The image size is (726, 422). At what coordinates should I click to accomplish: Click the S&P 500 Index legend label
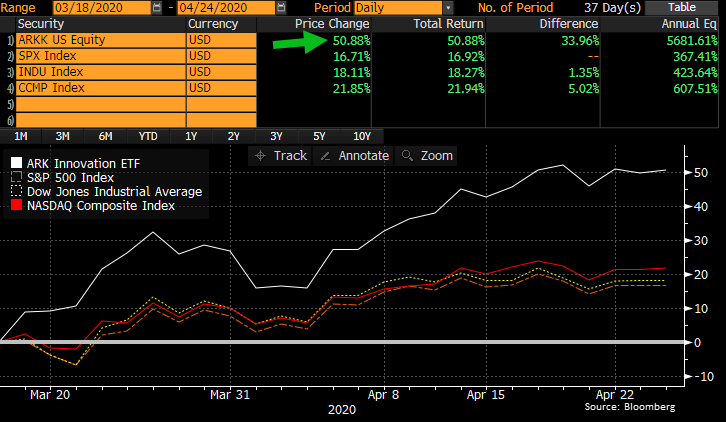70,177
